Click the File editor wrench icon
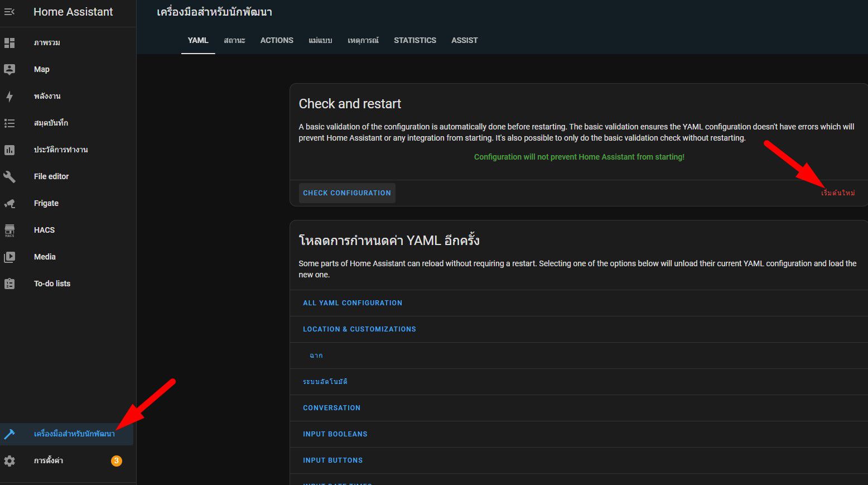The width and height of the screenshot is (868, 485). point(9,176)
